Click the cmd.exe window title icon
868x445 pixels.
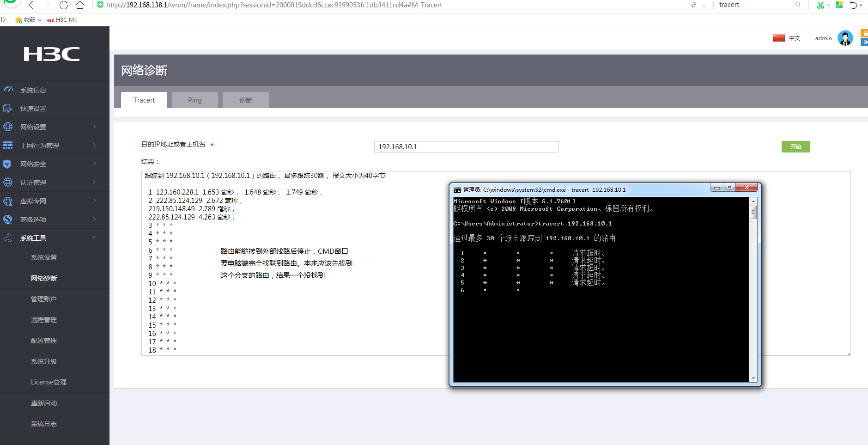(457, 190)
